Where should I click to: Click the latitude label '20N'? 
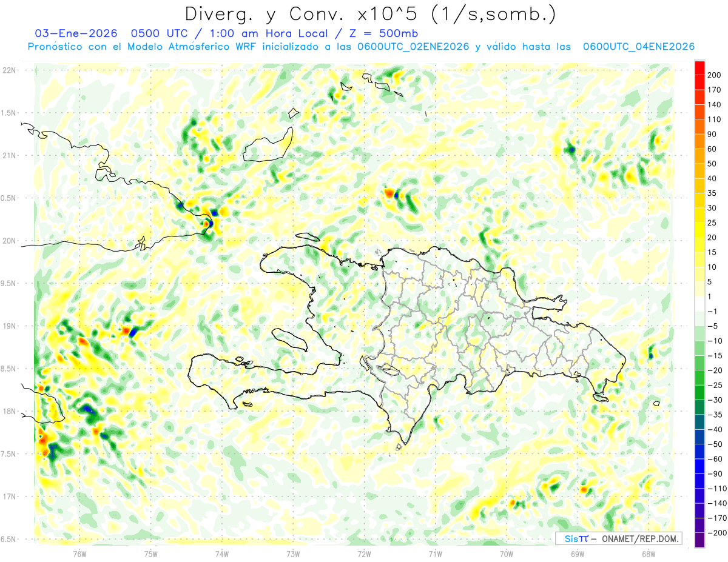coord(9,241)
